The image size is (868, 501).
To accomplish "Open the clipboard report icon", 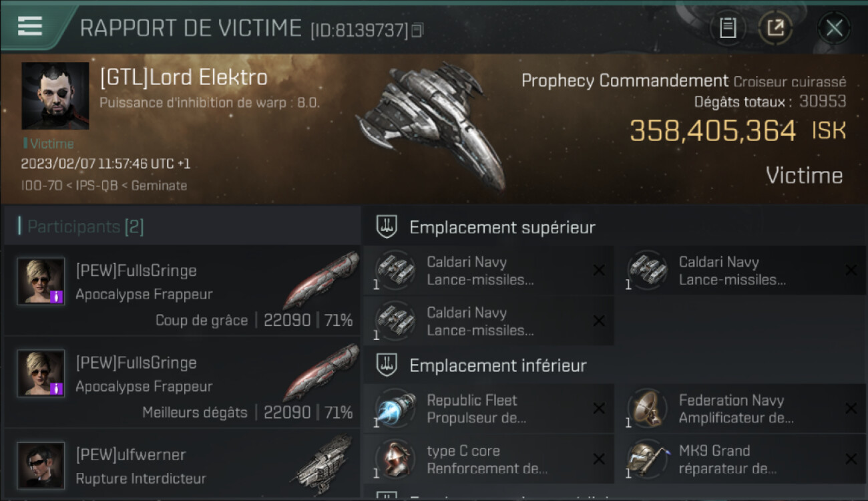I will [728, 28].
